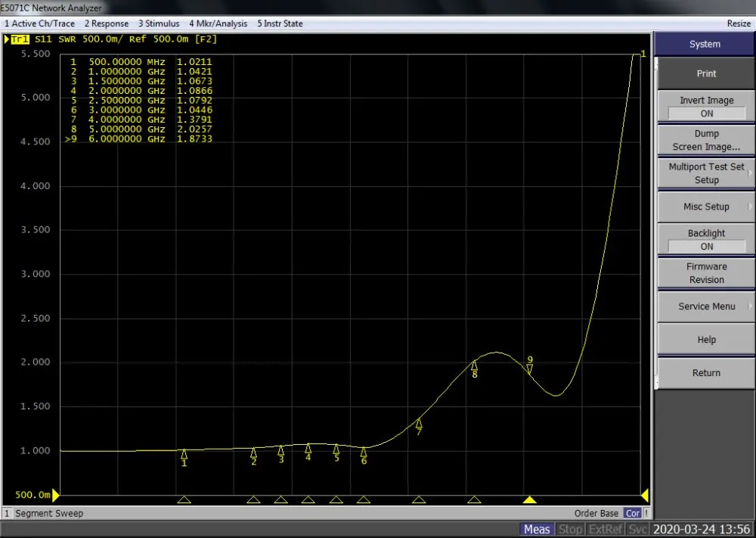
Task: Expand Multiport Test Set Setup submenu
Action: (x=706, y=173)
